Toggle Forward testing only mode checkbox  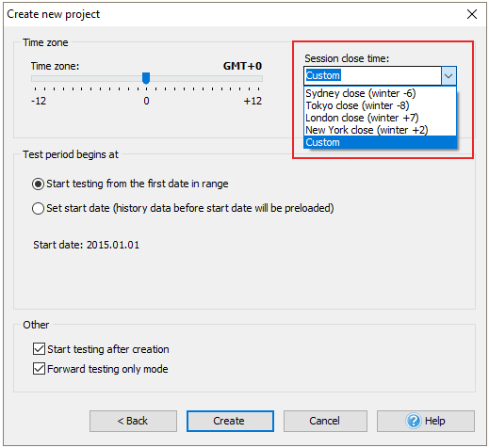39,369
